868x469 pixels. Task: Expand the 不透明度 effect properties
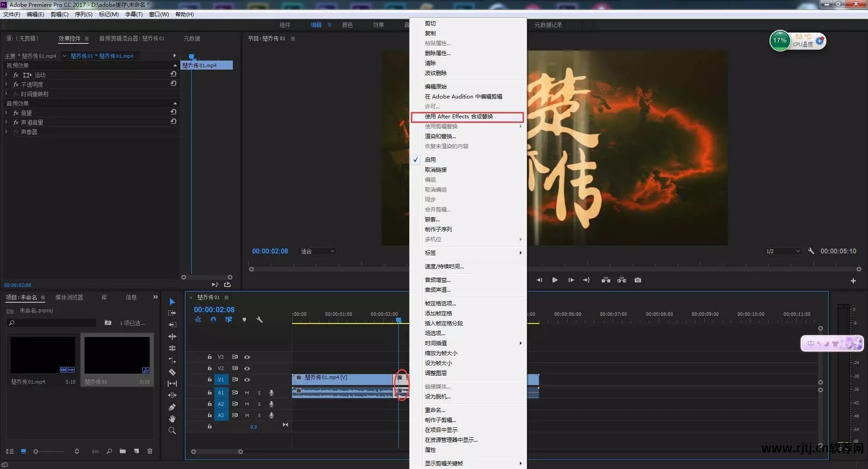pos(6,84)
